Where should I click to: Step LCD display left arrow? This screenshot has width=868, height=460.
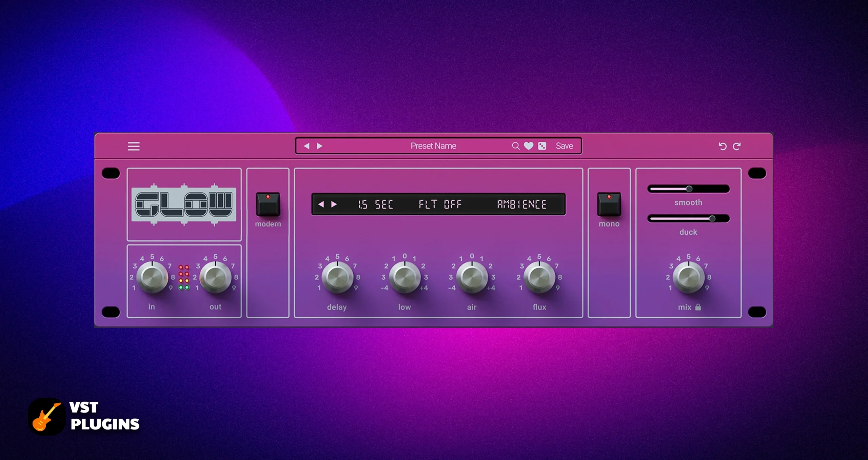point(321,204)
